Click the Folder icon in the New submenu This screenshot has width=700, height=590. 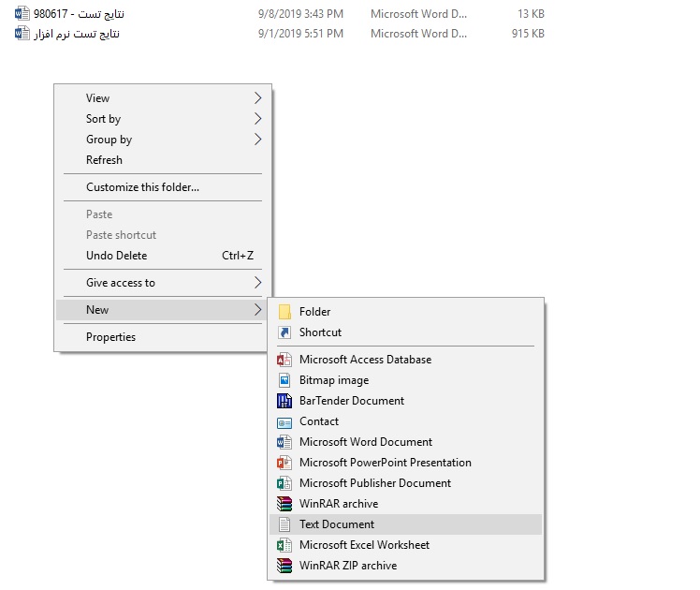284,311
